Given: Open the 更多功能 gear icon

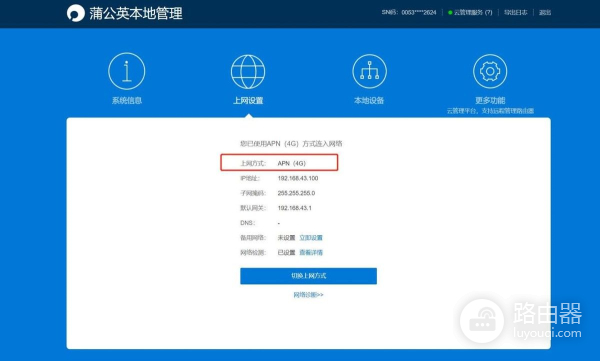Looking at the screenshot, I should click(490, 71).
